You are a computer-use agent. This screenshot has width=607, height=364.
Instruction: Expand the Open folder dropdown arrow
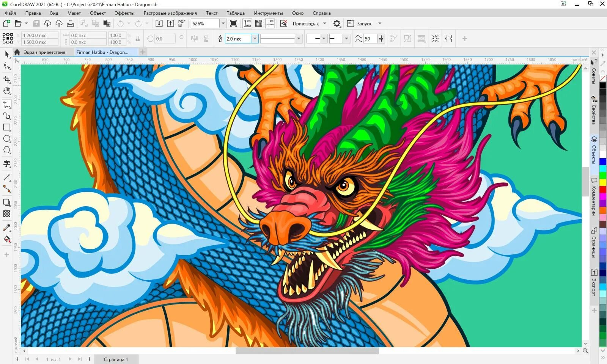click(x=26, y=24)
